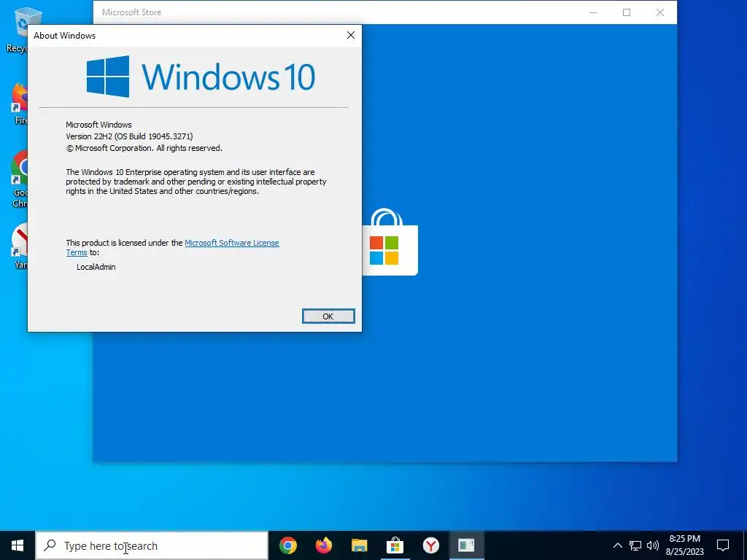This screenshot has width=747, height=560.
Task: Open the volume control tray icon
Action: (x=653, y=545)
